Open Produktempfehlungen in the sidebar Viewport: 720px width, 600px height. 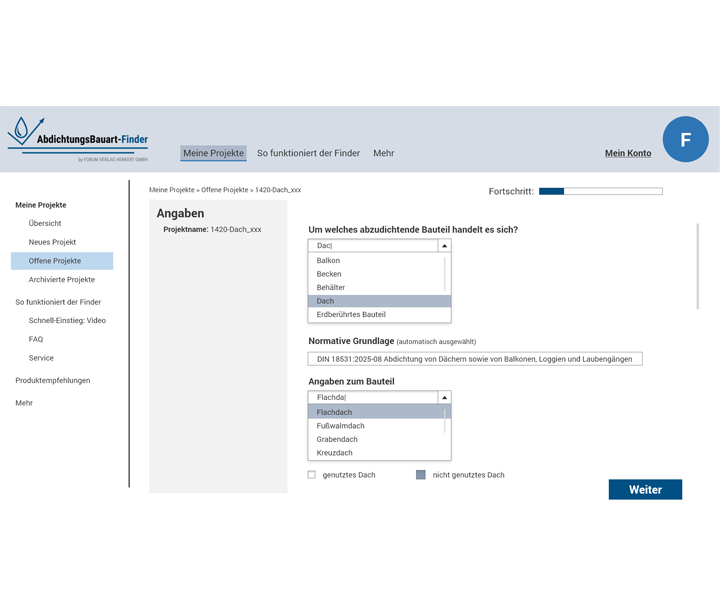52,380
